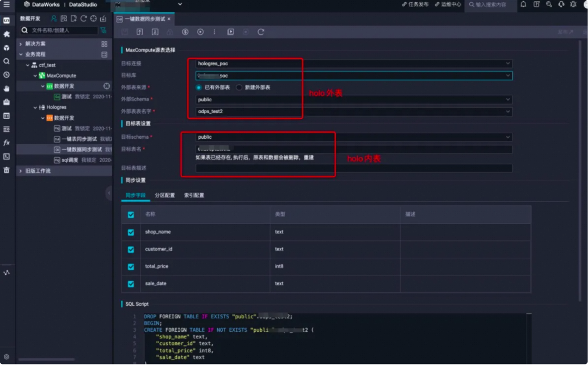The width and height of the screenshot is (588, 365).
Task: Select the 新建外部表 radio button
Action: pos(239,88)
